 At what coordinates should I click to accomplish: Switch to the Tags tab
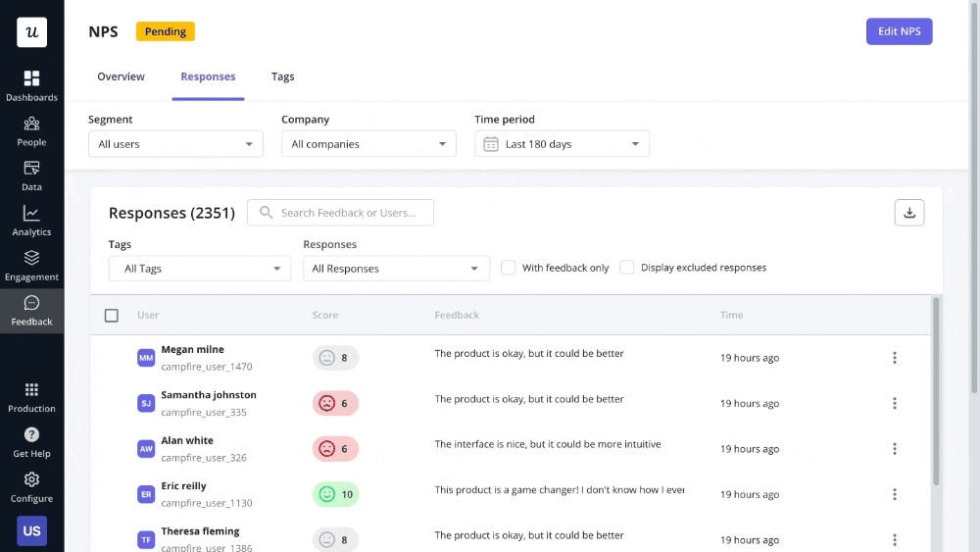click(x=282, y=76)
